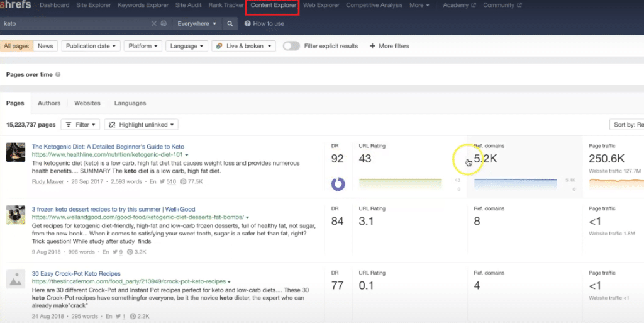
Task: Click the Ref. domains blue trend chart
Action: (x=516, y=183)
